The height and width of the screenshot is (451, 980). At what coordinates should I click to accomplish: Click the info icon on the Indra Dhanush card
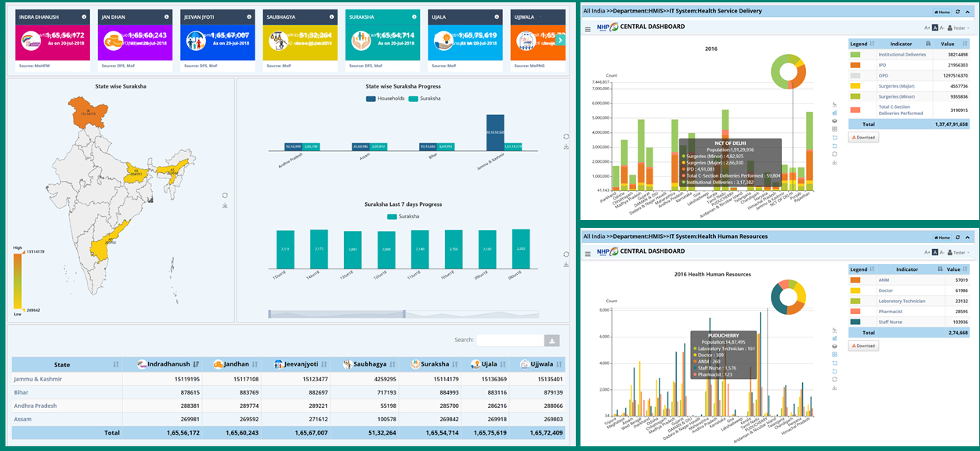(84, 16)
